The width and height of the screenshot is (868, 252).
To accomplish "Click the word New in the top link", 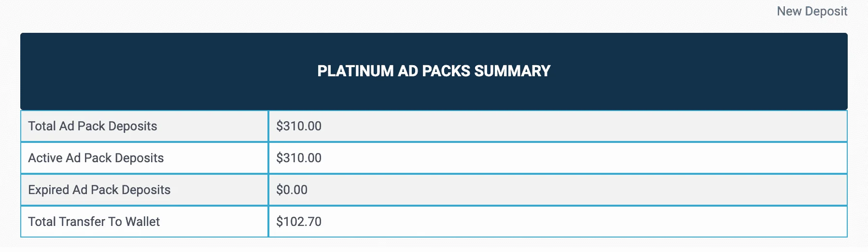I will tap(789, 11).
